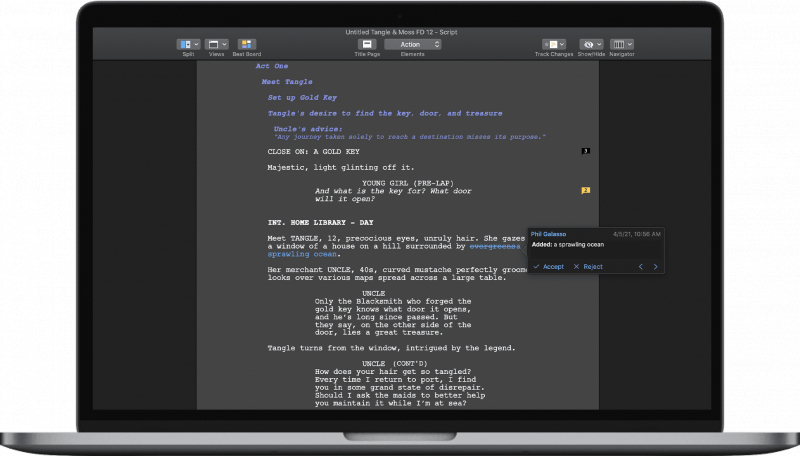Go to the next tracked change
800x456 pixels.
tap(655, 267)
